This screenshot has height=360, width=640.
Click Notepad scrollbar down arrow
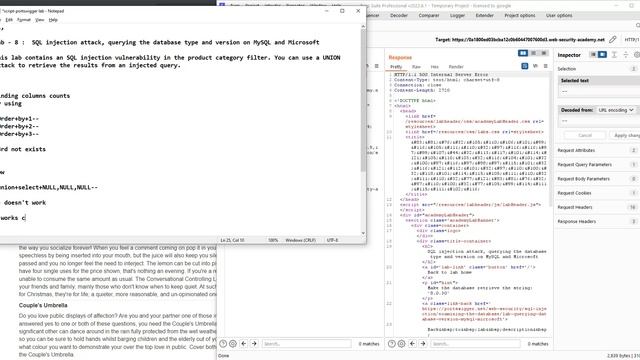(363, 233)
